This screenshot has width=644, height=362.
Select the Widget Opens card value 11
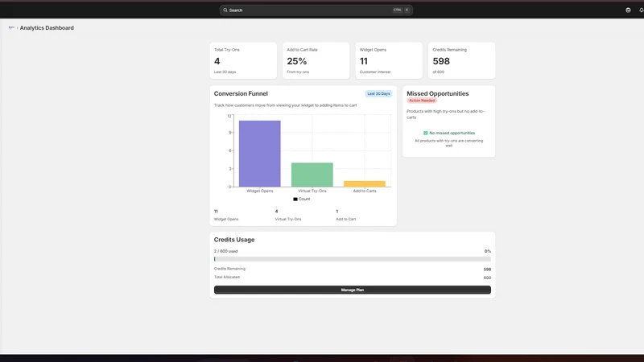tap(364, 61)
